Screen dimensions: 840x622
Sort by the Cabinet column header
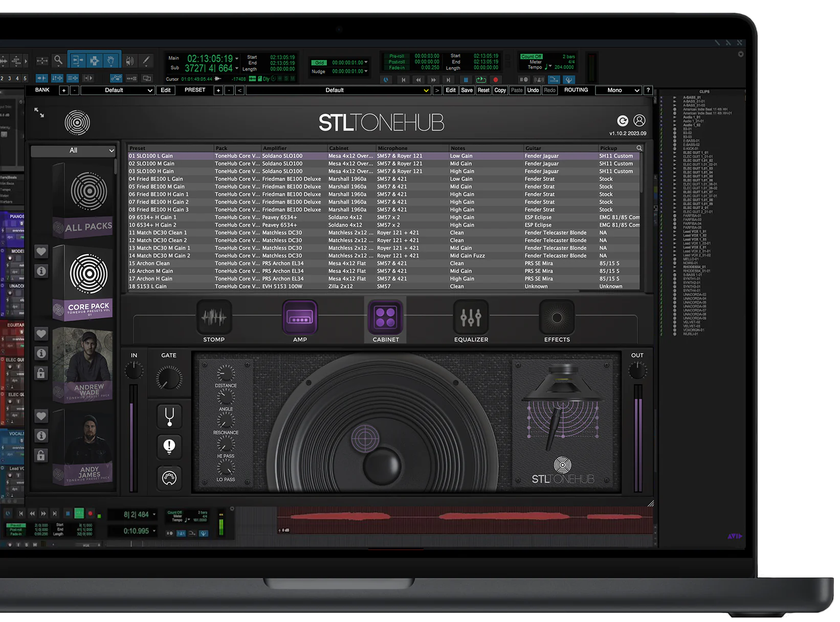point(351,148)
